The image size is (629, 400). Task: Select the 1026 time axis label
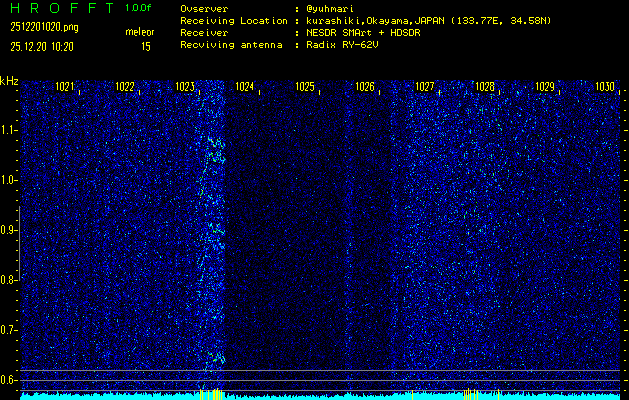click(x=365, y=86)
